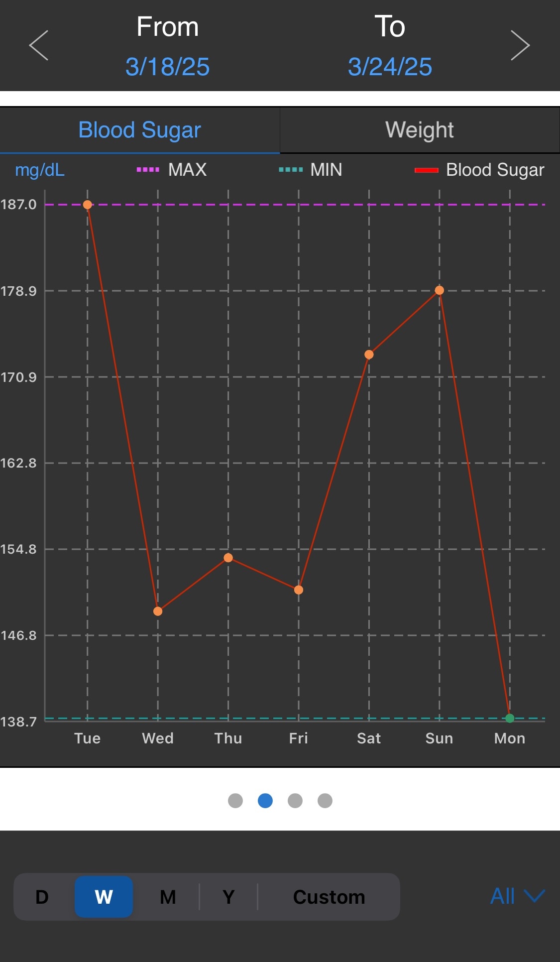Select the D daily range option

click(42, 897)
